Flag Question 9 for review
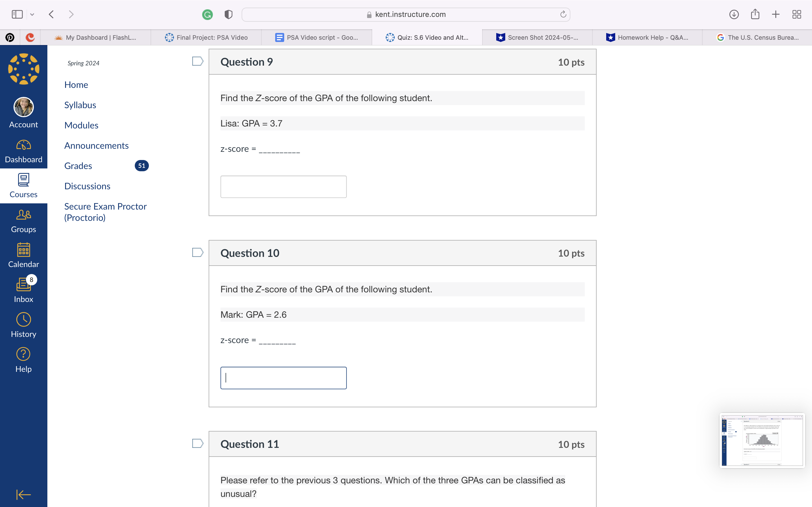 click(x=198, y=61)
